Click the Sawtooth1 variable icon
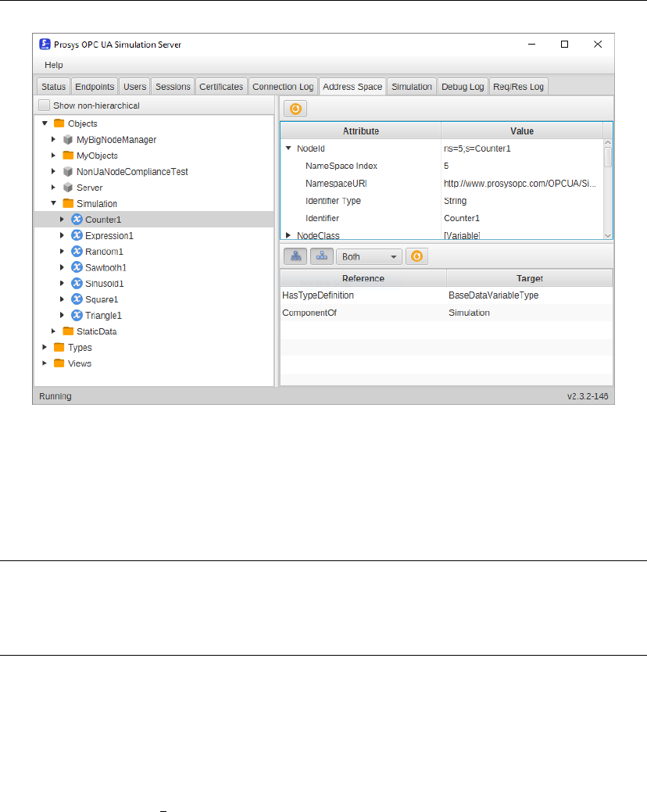The width and height of the screenshot is (647, 812). coord(77,267)
